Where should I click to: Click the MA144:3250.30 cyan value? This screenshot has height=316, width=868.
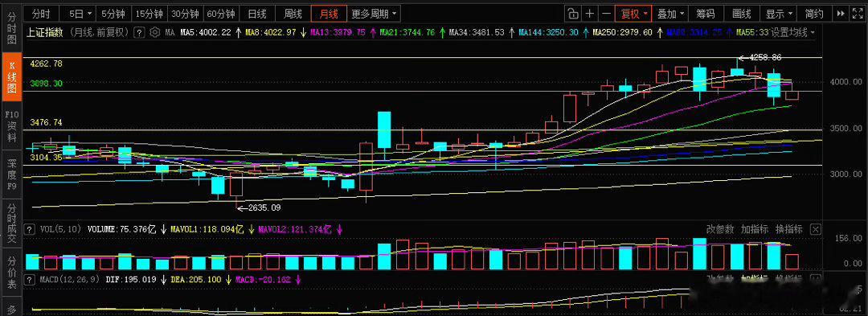pos(549,32)
